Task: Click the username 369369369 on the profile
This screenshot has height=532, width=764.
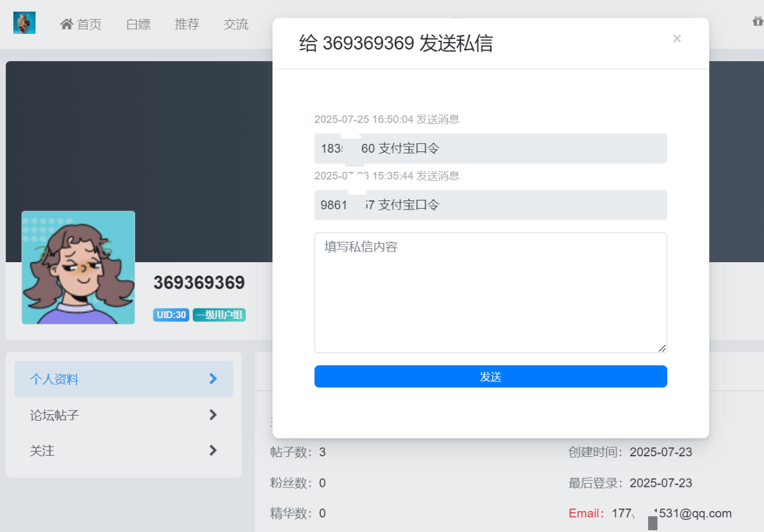Action: (199, 283)
